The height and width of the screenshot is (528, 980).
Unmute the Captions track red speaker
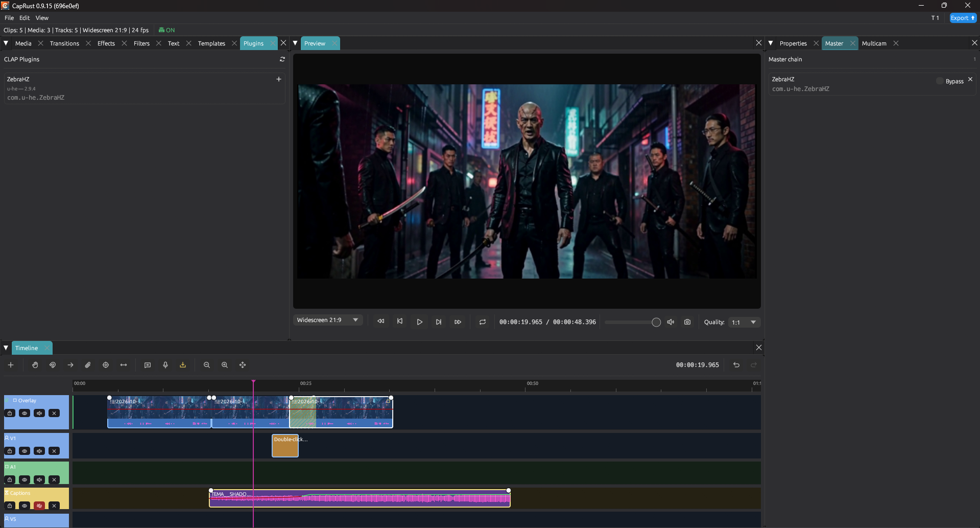coord(39,506)
